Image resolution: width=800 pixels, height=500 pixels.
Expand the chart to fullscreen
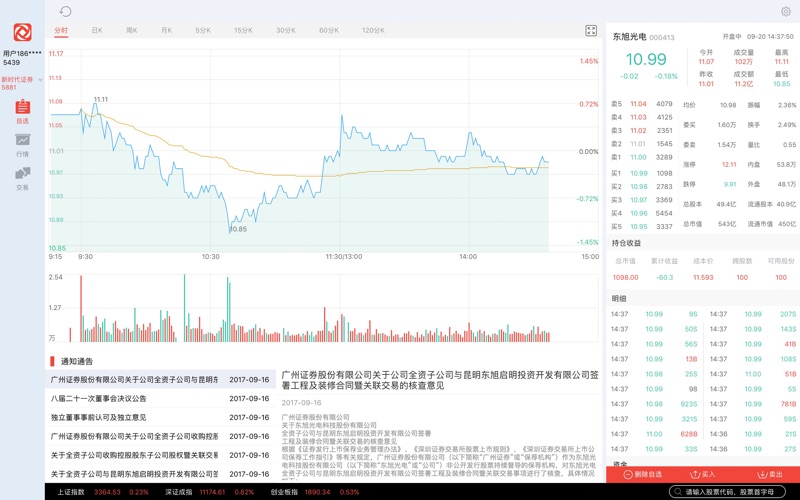click(591, 31)
